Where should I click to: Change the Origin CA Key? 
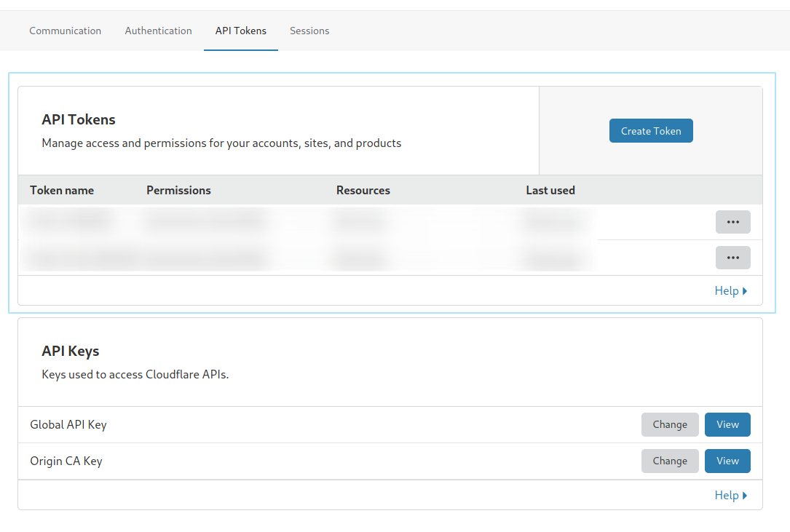(x=670, y=461)
